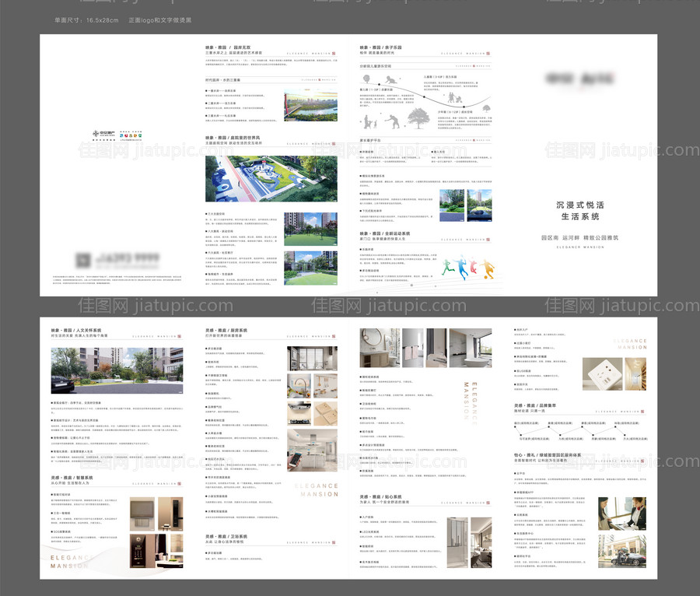Click the badminton player silhouette
700x596 pixels.
point(394,121)
